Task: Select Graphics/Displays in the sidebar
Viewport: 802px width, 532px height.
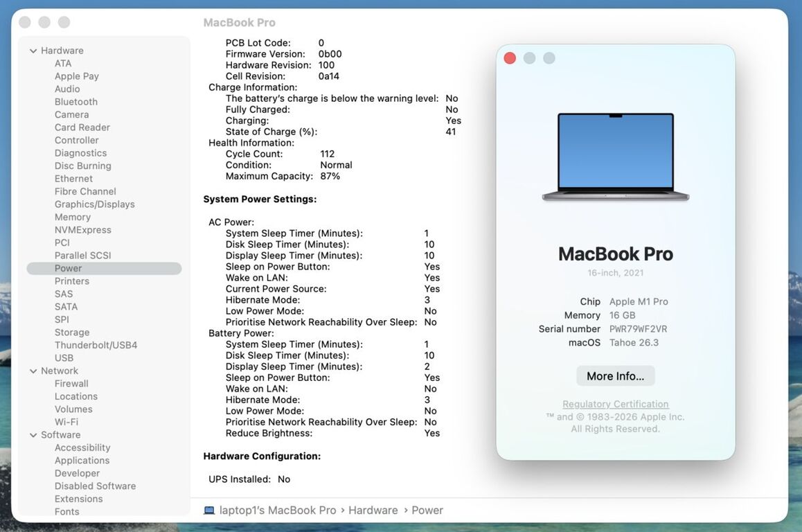Action: [x=95, y=204]
